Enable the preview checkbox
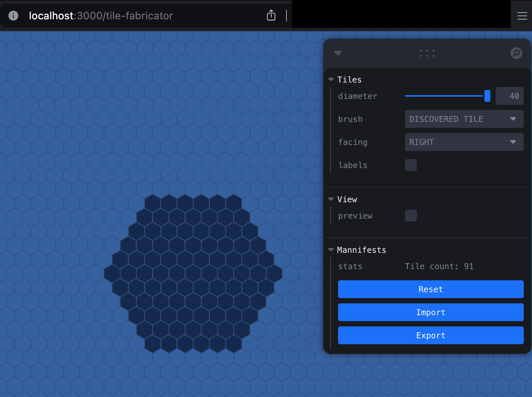This screenshot has height=397, width=532. [x=411, y=216]
